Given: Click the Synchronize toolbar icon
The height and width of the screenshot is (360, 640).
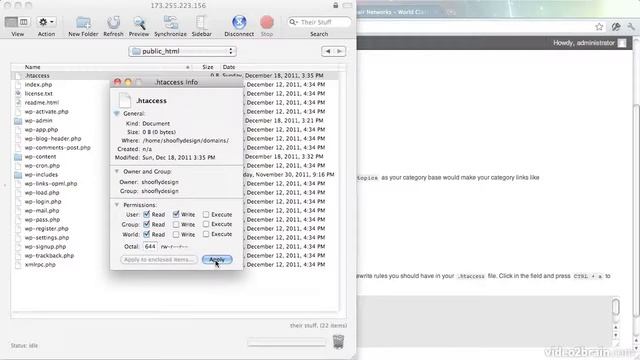Looking at the screenshot, I should point(170,22).
